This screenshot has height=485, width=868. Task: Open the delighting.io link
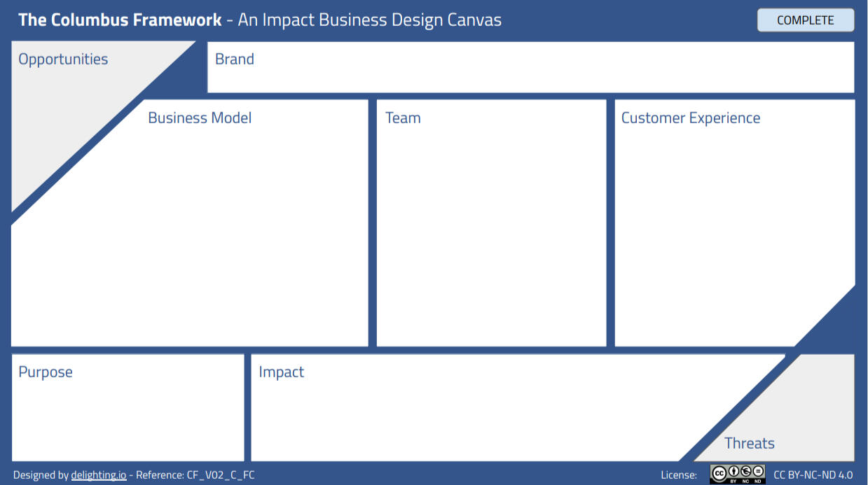[x=99, y=475]
